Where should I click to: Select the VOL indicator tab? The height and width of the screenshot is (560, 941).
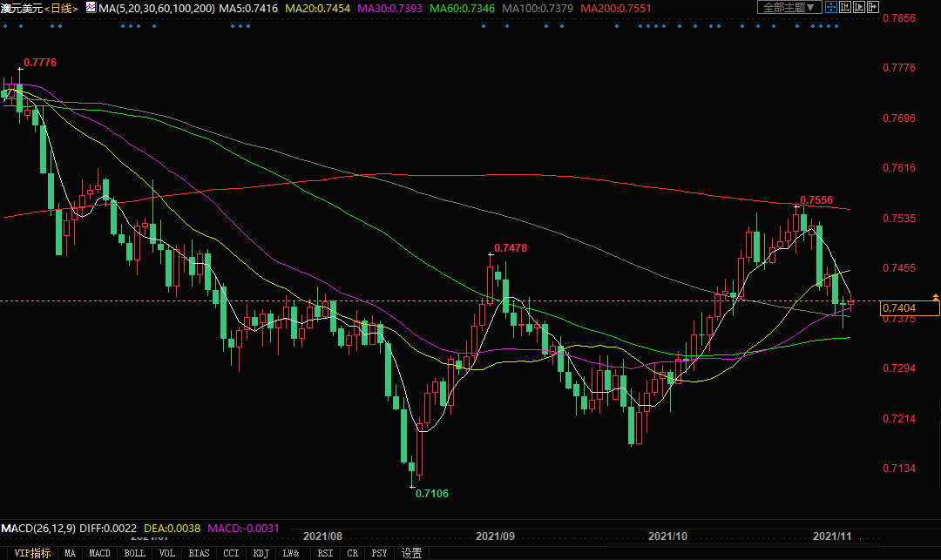coord(167,553)
